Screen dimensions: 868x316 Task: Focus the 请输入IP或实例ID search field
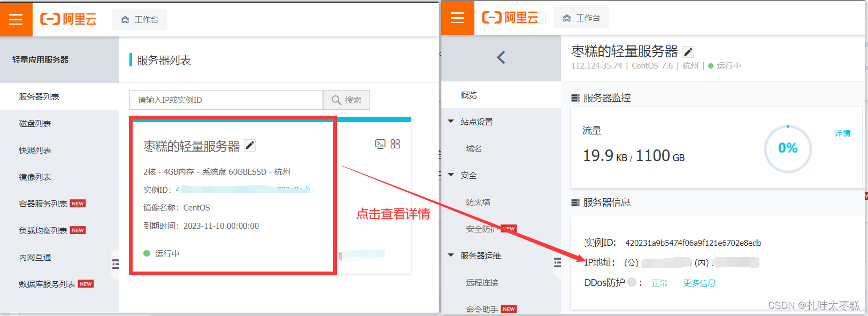tap(226, 100)
